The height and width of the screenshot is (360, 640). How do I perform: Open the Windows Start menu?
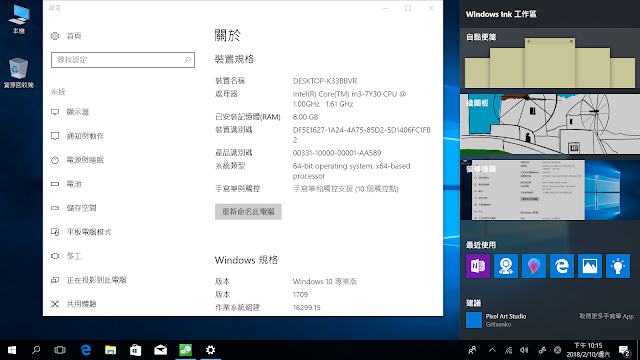coord(12,350)
